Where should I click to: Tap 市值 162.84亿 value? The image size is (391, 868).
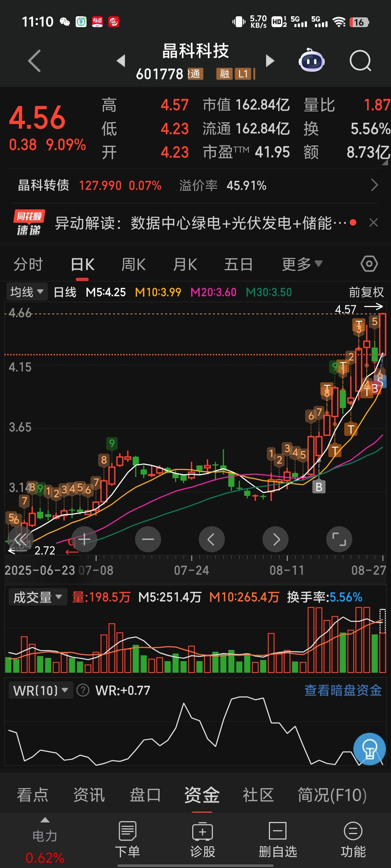pos(262,105)
